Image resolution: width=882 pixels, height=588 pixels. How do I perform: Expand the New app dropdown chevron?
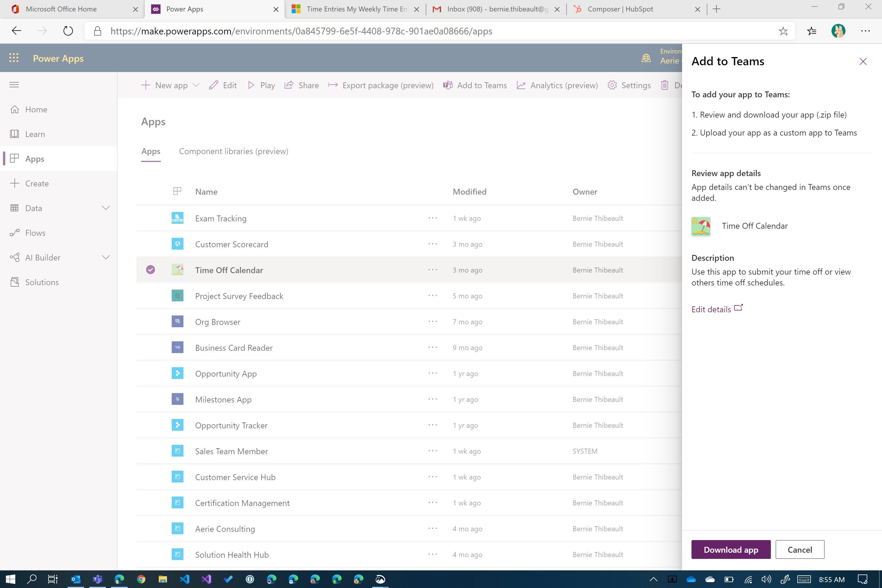click(196, 85)
